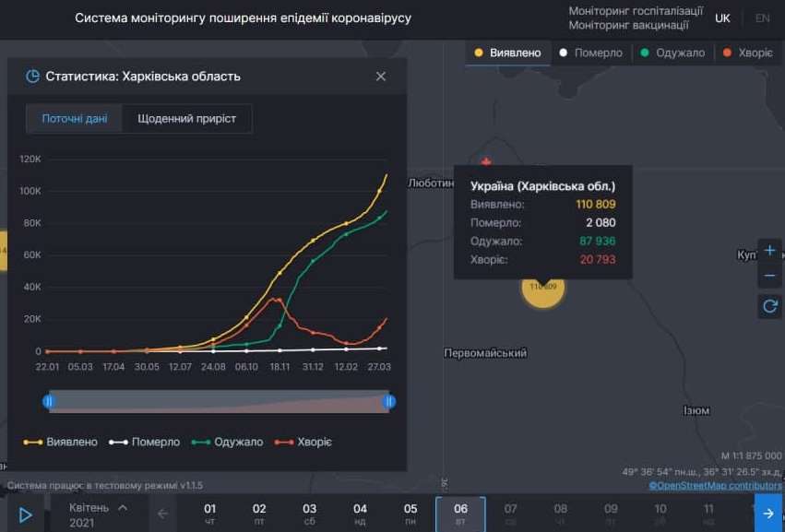This screenshot has width=785, height=532.
Task: Zoom out of the map
Action: 770,275
